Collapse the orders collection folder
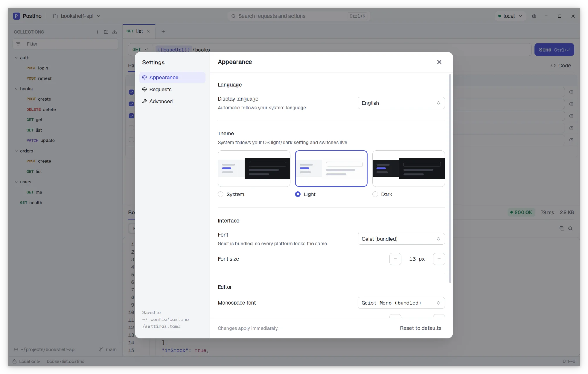588x374 pixels. [x=16, y=151]
